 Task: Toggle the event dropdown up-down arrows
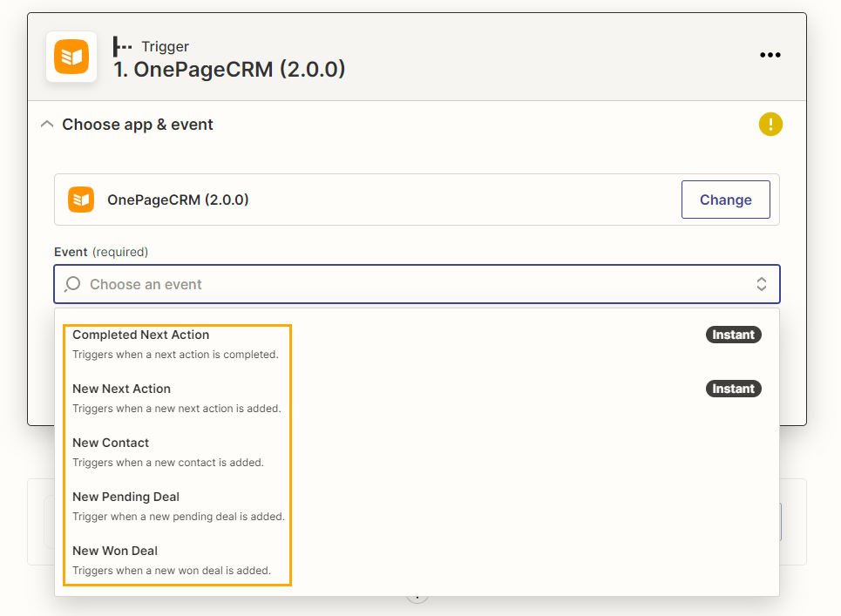pos(761,284)
